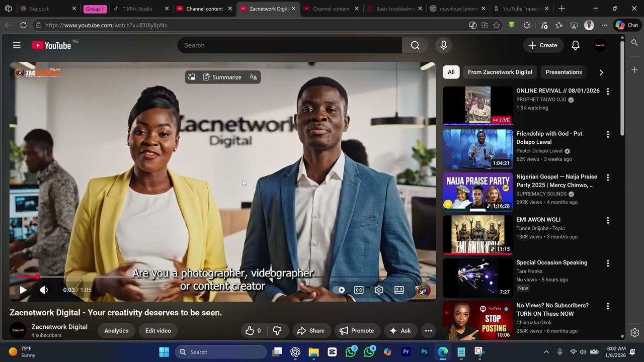644x362 pixels.
Task: Show more filter chips with the arrow
Action: pos(601,72)
